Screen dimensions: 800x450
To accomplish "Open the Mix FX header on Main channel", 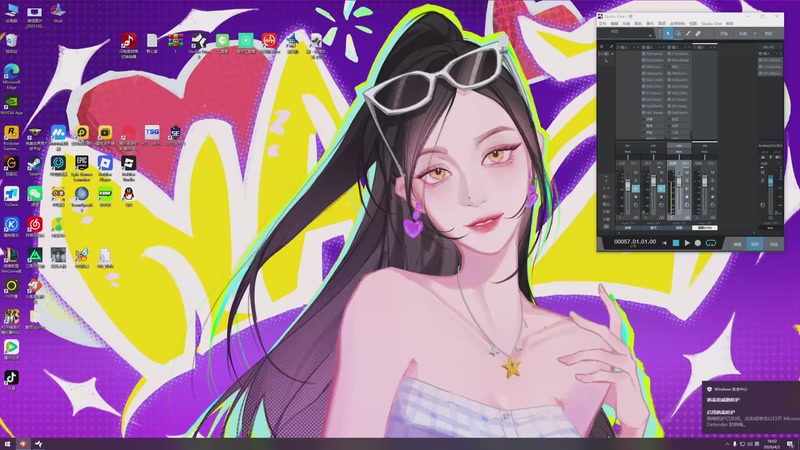I will (768, 47).
